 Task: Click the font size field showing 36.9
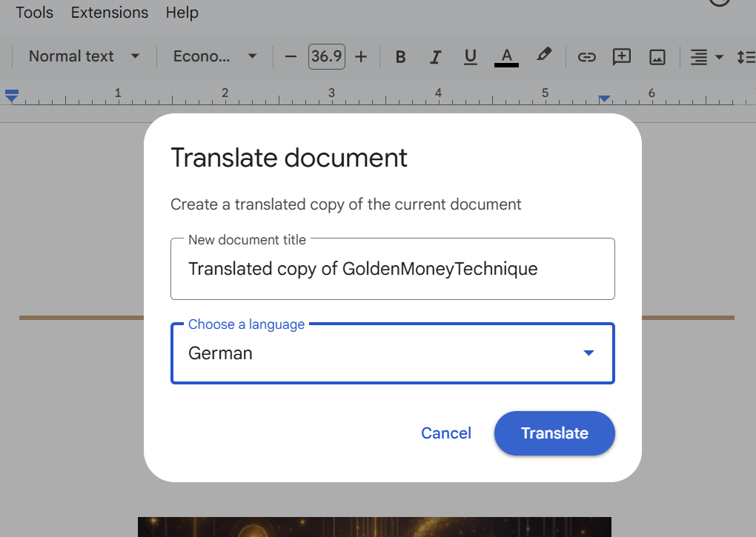[x=326, y=57]
